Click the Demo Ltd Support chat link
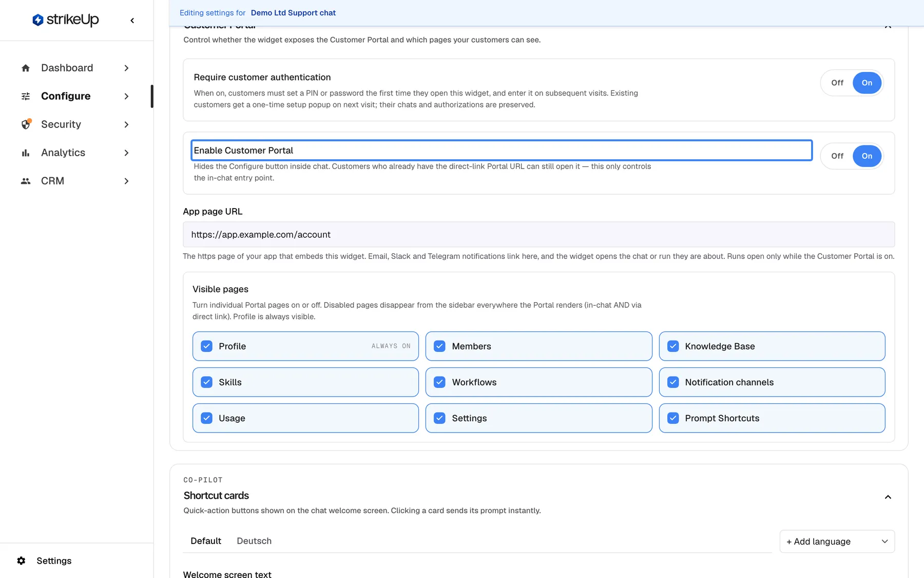The image size is (924, 578). click(293, 13)
